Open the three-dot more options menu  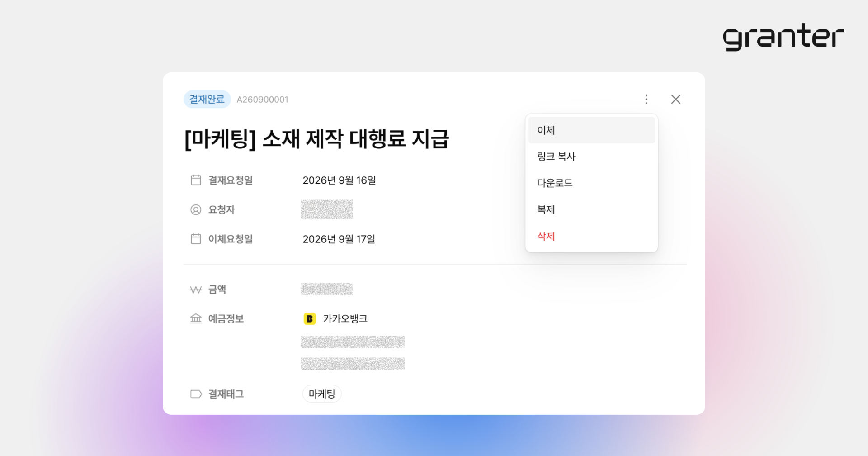click(646, 99)
